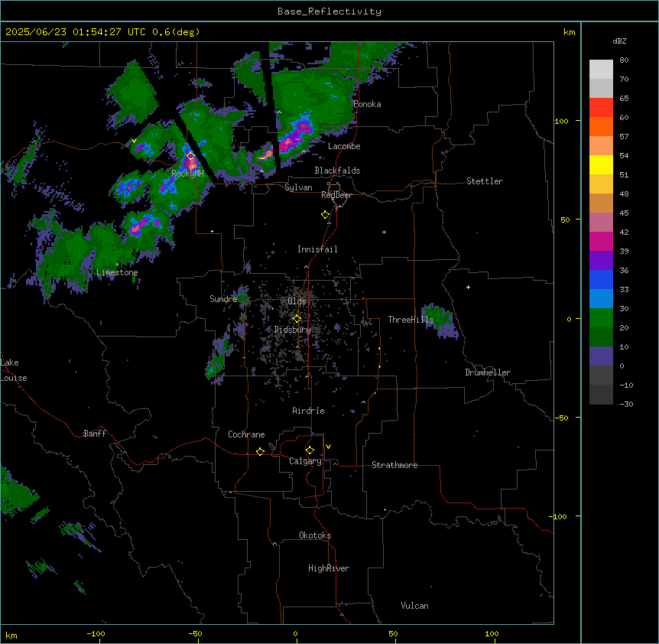Image resolution: width=659 pixels, height=644 pixels.
Task: Click the Stettler city label
Action: coord(485,181)
